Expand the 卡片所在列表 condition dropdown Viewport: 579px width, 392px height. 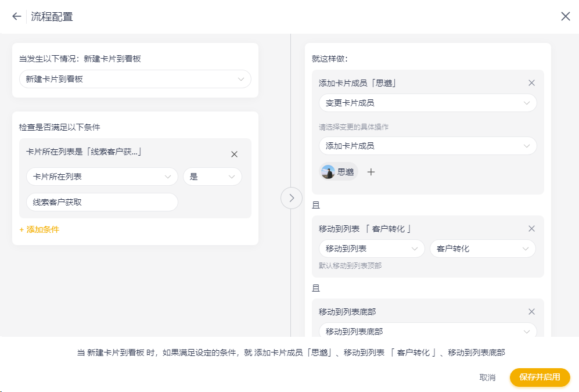[x=102, y=177]
